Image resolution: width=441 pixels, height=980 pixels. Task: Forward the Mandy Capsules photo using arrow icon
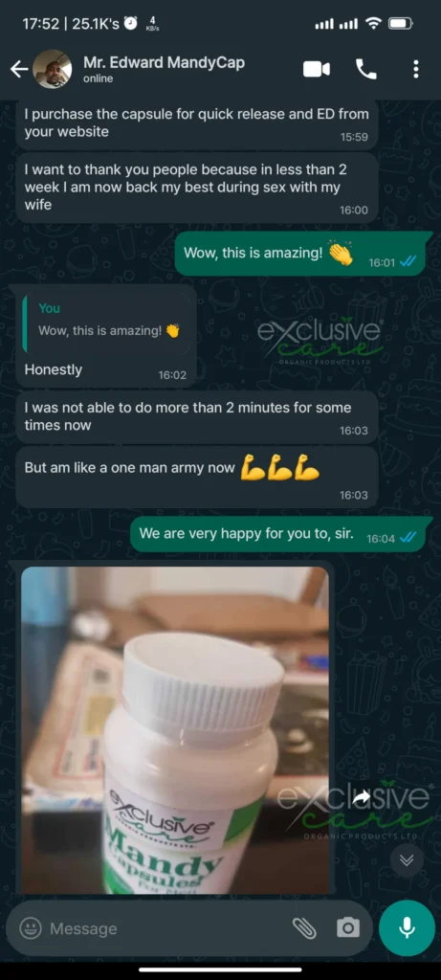[x=361, y=798]
